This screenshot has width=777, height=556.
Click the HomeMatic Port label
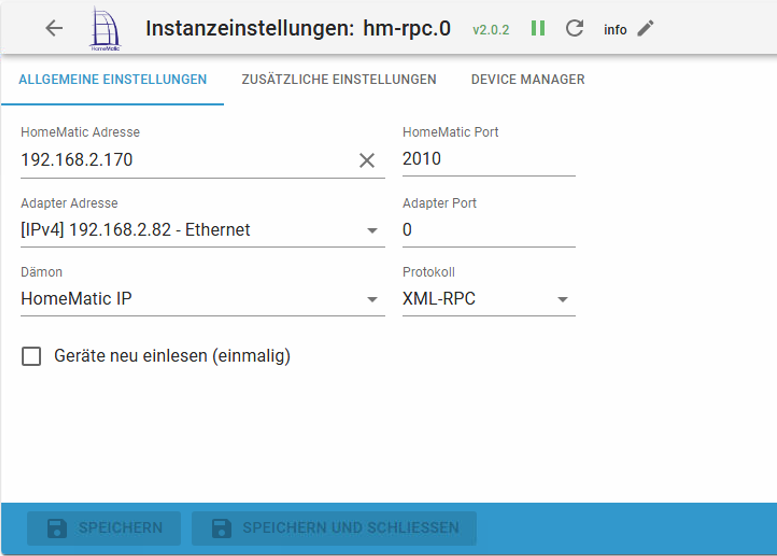click(x=450, y=132)
